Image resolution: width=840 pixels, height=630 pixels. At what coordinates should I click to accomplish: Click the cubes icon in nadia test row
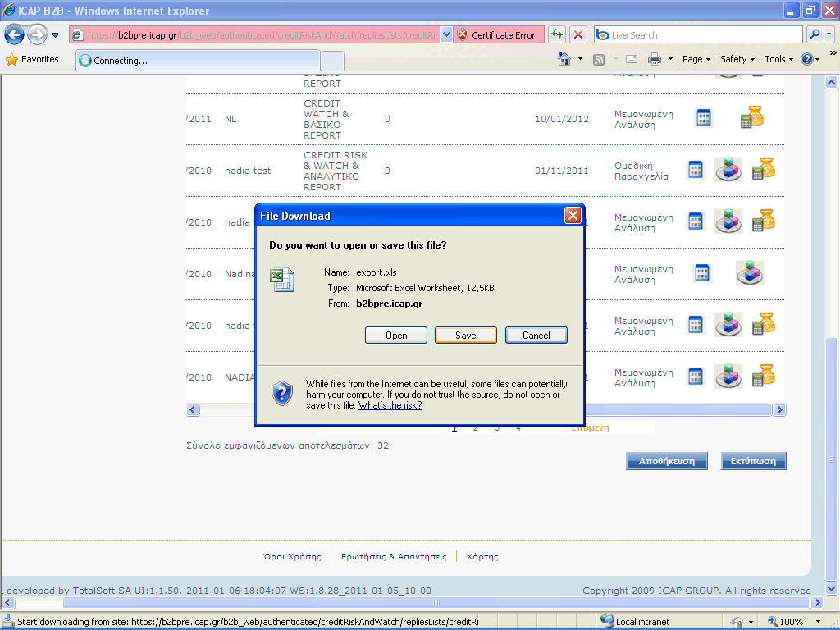pyautogui.click(x=728, y=169)
